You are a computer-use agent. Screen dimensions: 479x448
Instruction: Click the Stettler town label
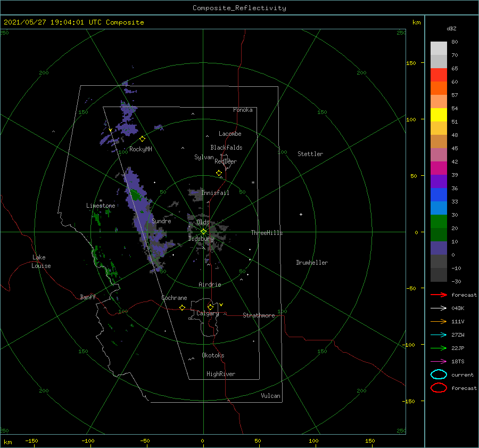(310, 154)
